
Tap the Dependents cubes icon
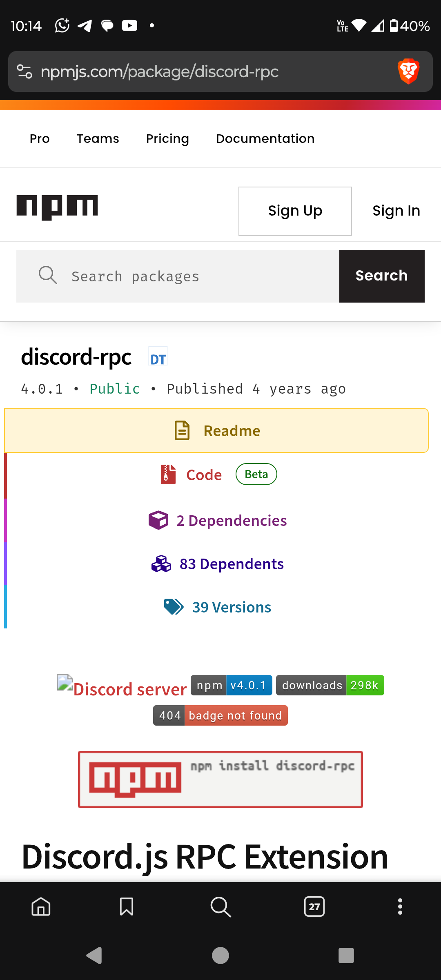tap(161, 564)
